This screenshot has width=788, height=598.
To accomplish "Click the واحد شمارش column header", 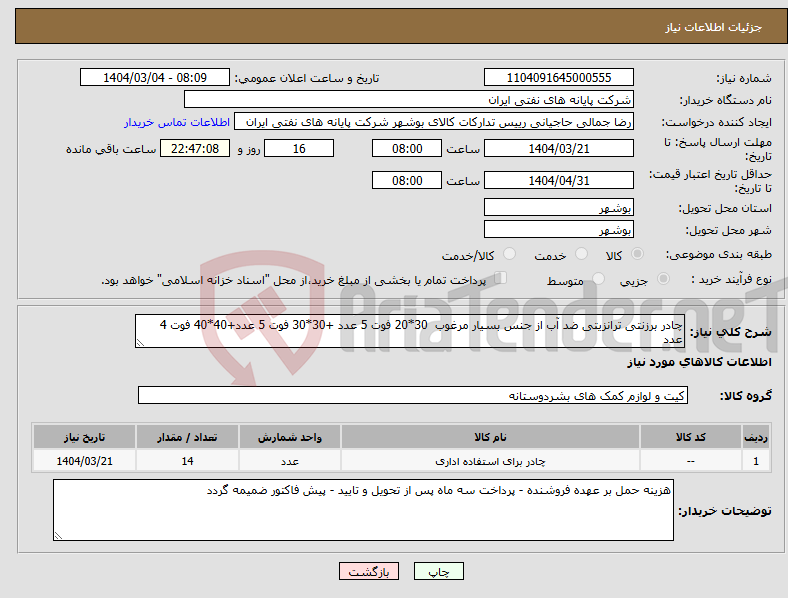I will [290, 437].
